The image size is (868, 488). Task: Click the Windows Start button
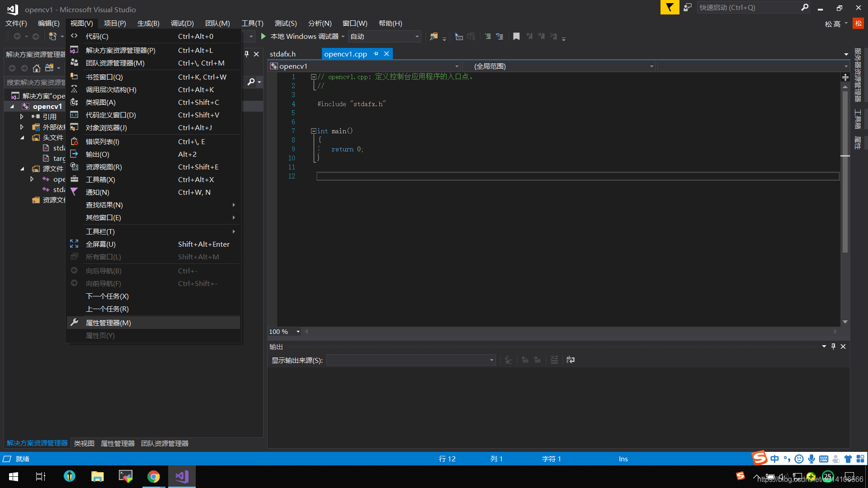(13, 477)
